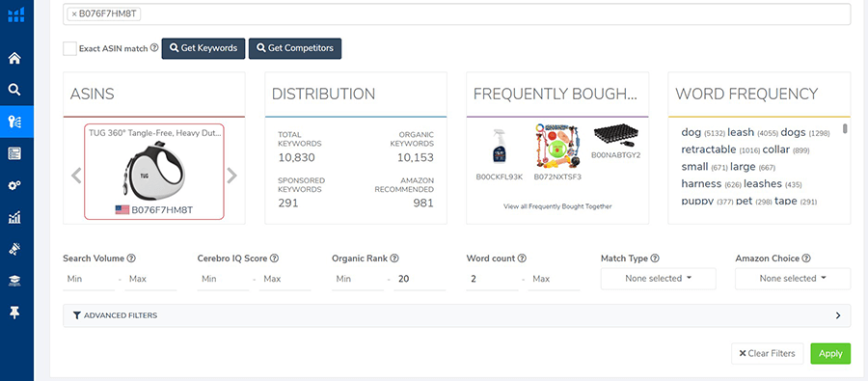Open the magnifier search icon in sidebar
This screenshot has height=381, width=868.
coord(14,89)
